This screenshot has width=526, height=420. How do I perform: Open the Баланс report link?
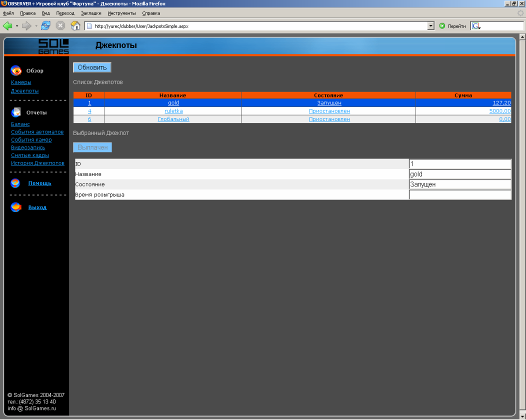[x=20, y=124]
